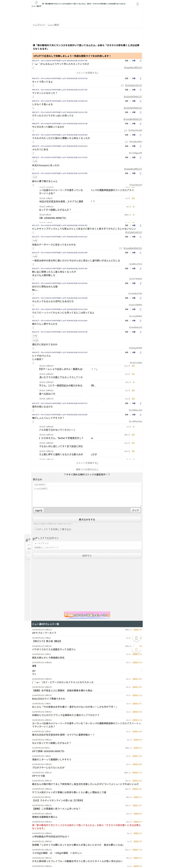This screenshot has width=174, height=868.
Task: Open the menu icon on post 0017
Action: click(x=141, y=309)
